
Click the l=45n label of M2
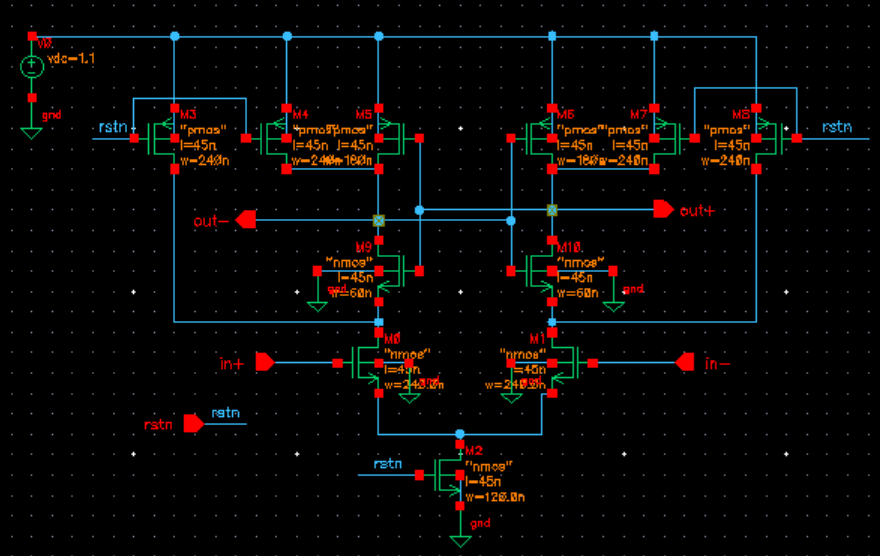click(483, 482)
